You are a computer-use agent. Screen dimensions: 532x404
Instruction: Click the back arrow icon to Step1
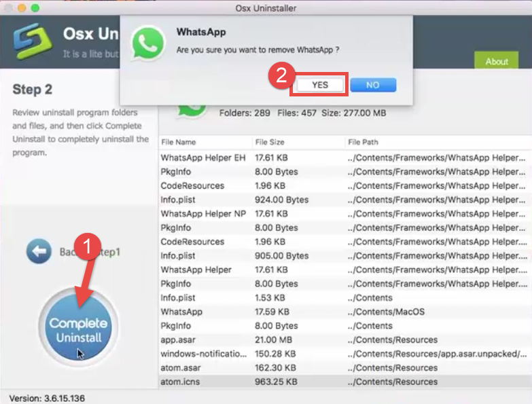39,251
